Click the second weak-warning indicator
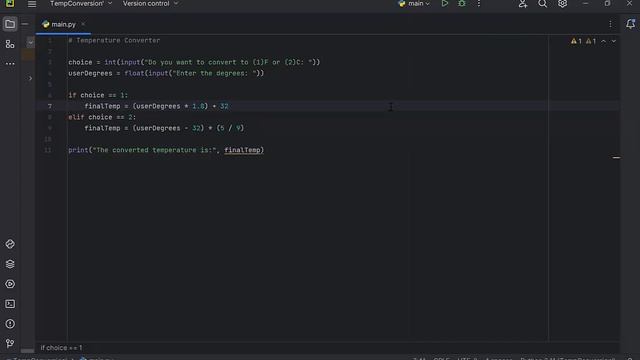Screen dimensions: 640x360 pos(591,41)
